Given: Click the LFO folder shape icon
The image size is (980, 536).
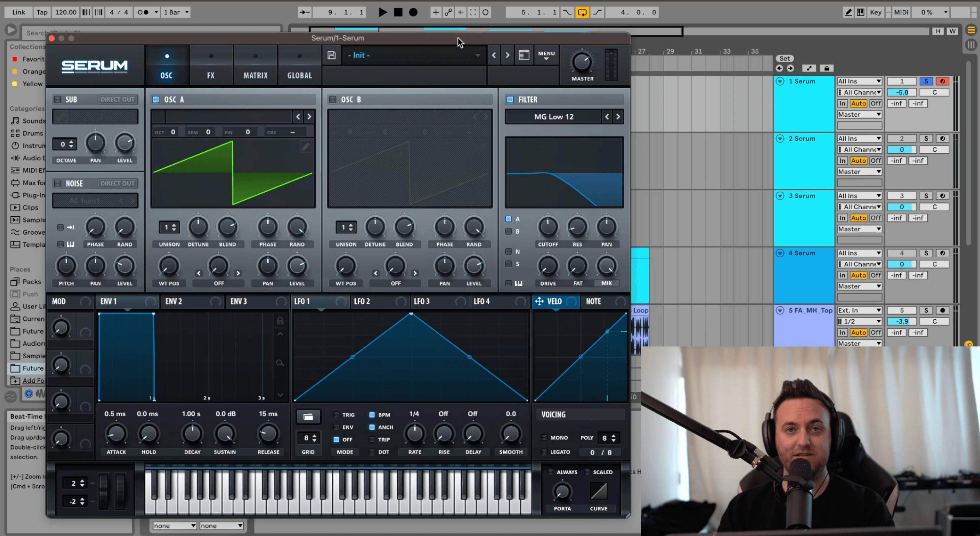Looking at the screenshot, I should click(308, 417).
